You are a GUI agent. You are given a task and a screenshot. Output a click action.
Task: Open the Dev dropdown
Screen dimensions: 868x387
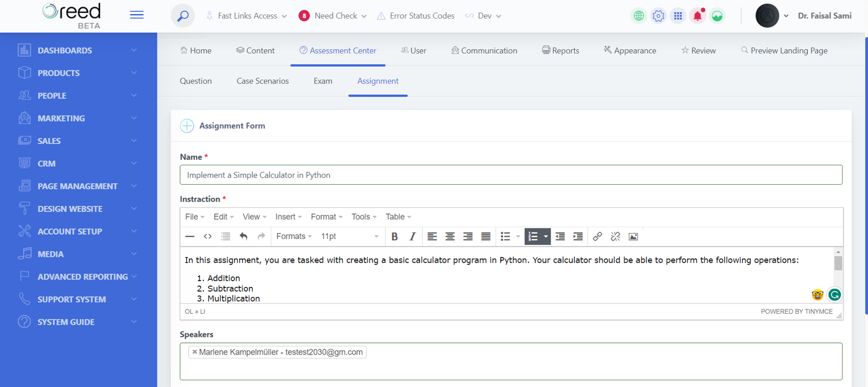[x=483, y=16]
